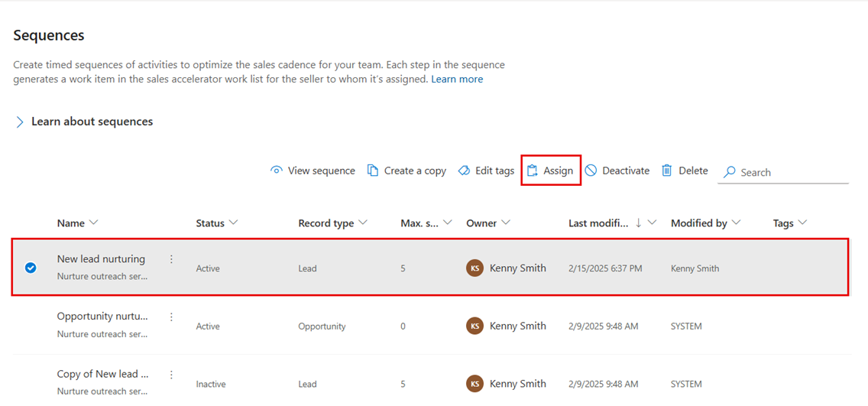
Task: Click SYSTEM in Opportunity nurturing row
Action: point(686,326)
